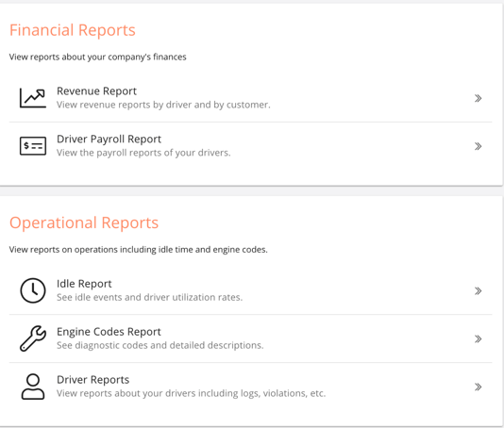The width and height of the screenshot is (504, 428).
Task: Click the Revenue Report chart icon
Action: click(x=33, y=98)
